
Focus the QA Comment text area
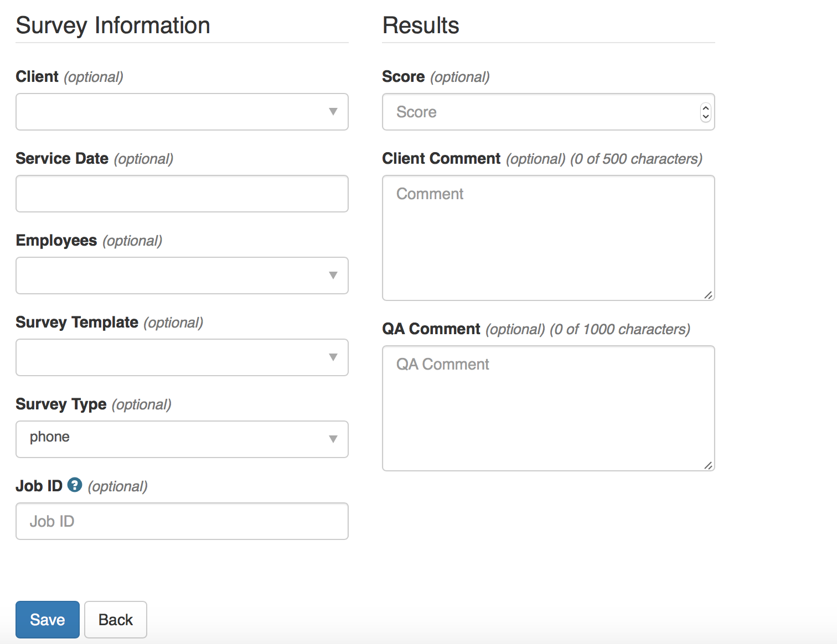click(549, 408)
